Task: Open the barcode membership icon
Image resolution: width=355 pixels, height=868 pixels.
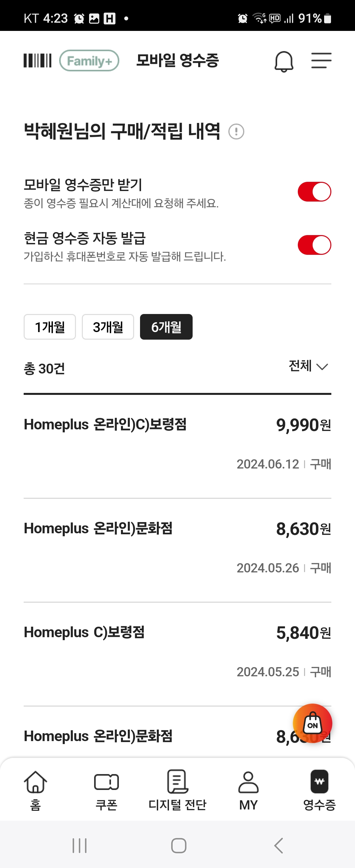Action: 37,60
